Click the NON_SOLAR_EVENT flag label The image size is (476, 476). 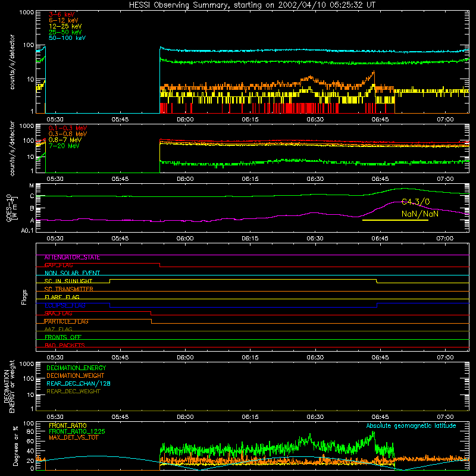click(x=72, y=273)
